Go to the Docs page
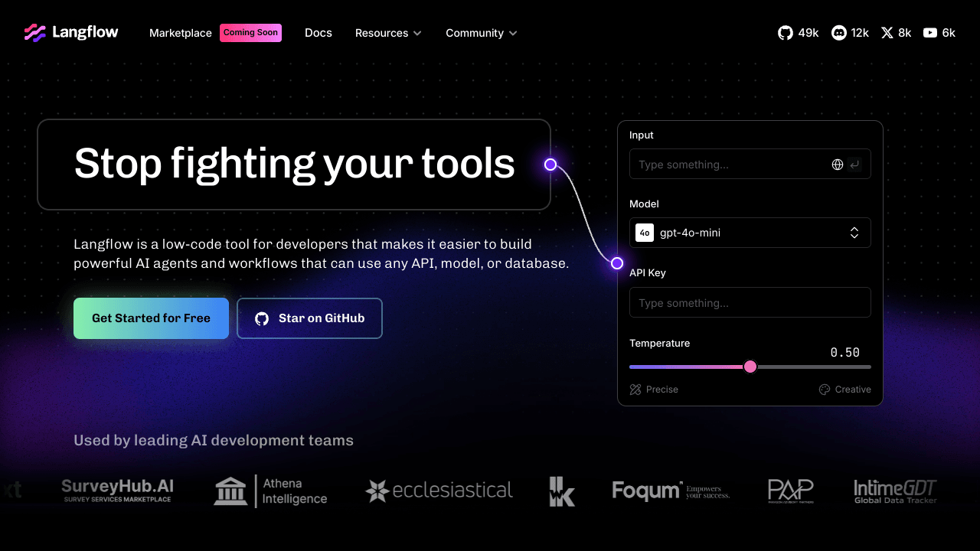The height and width of the screenshot is (551, 980). point(318,33)
